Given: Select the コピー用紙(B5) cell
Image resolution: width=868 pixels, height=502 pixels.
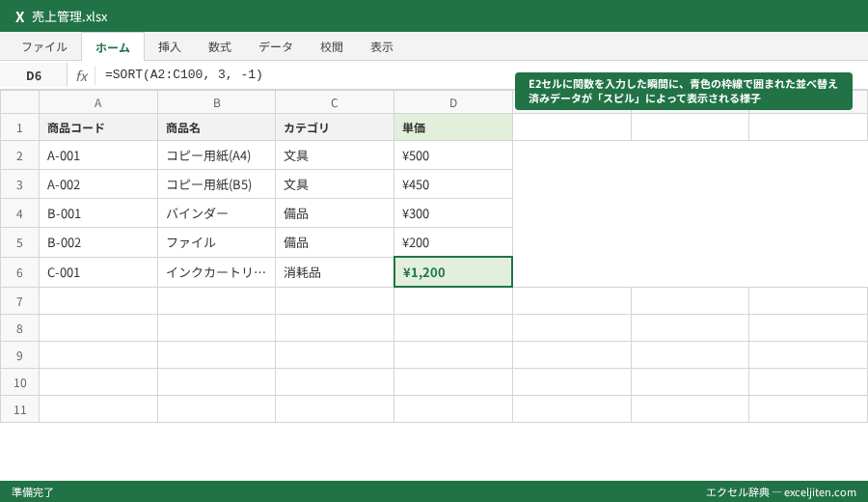Looking at the screenshot, I should (x=216, y=184).
